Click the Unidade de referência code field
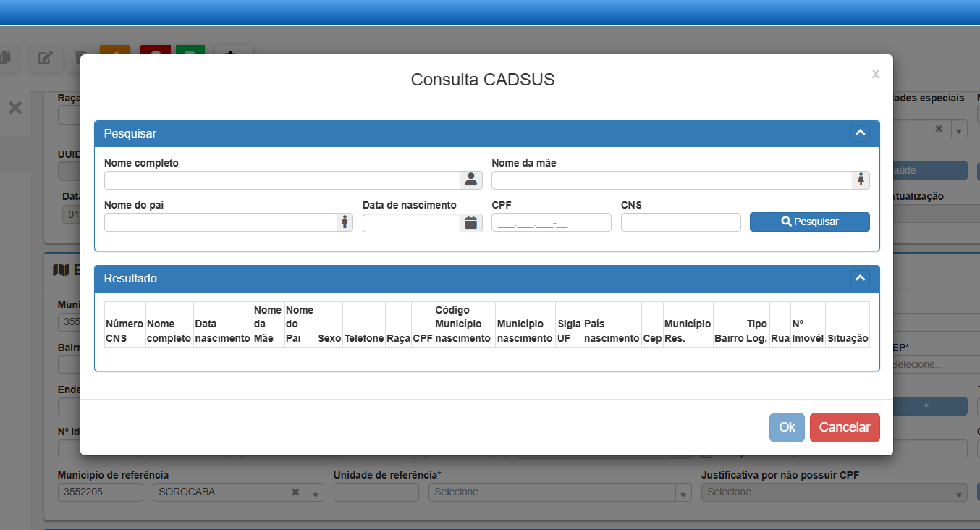Screen dimensions: 980x530 (376, 492)
